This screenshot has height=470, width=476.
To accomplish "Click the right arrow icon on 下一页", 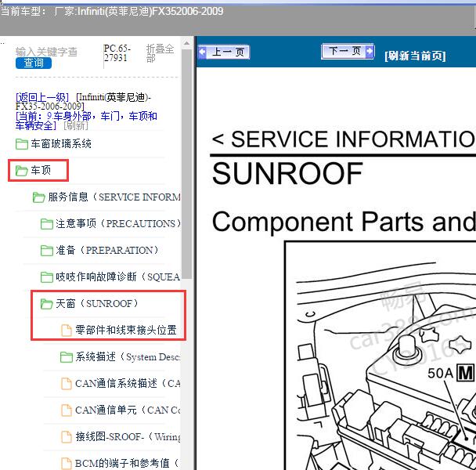I will (370, 51).
